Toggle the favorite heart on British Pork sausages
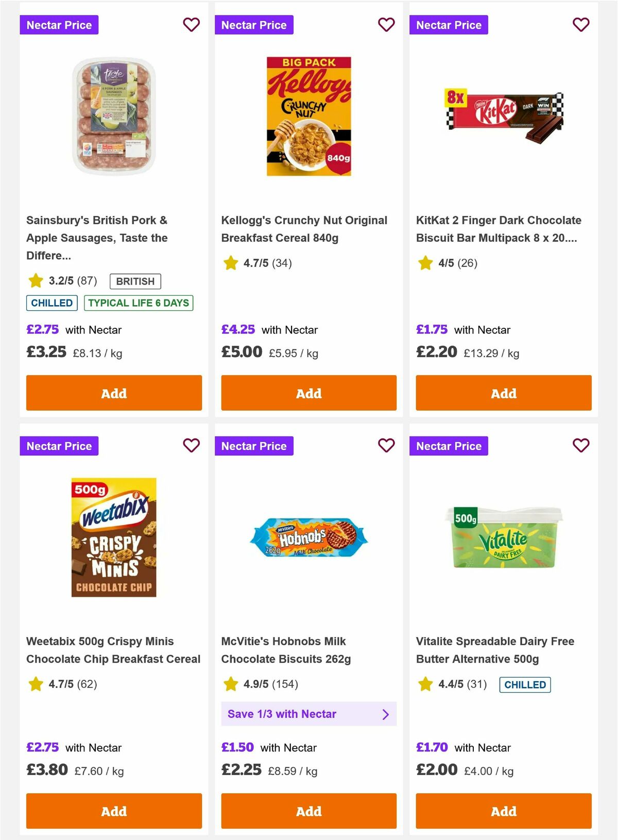The image size is (618, 840). (x=191, y=24)
